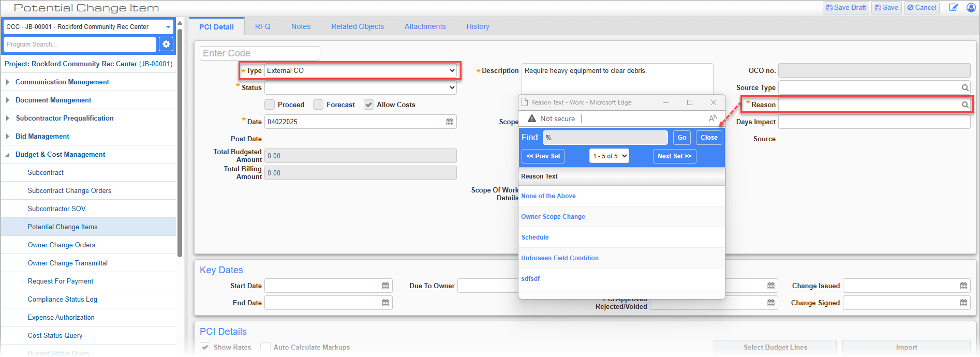Click the Save Draft button

(x=845, y=7)
